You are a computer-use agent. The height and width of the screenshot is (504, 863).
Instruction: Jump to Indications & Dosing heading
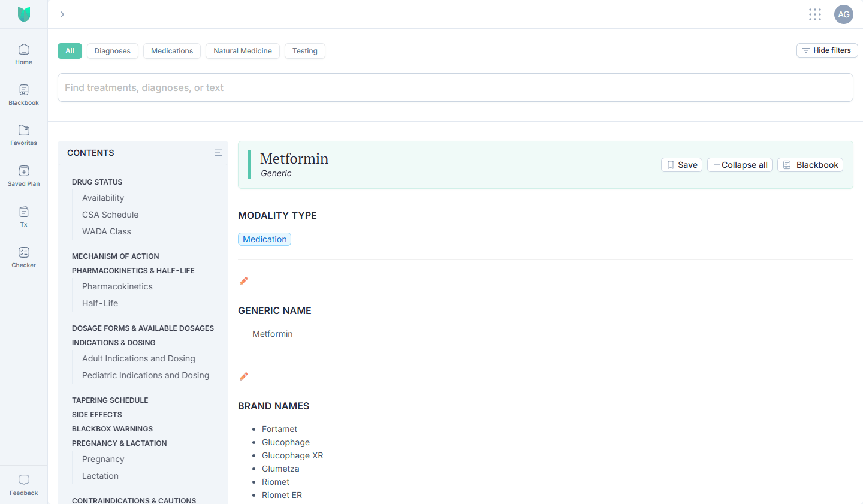pos(114,343)
